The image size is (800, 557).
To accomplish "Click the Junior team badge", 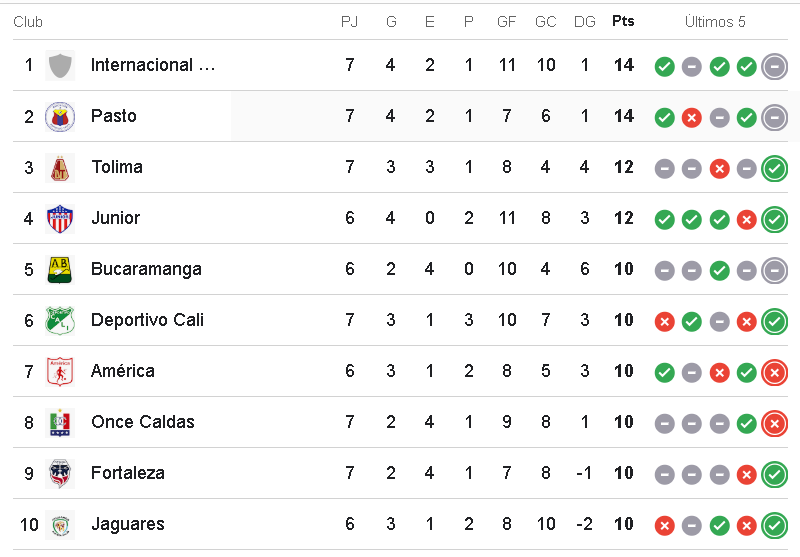I will pyautogui.click(x=60, y=219).
